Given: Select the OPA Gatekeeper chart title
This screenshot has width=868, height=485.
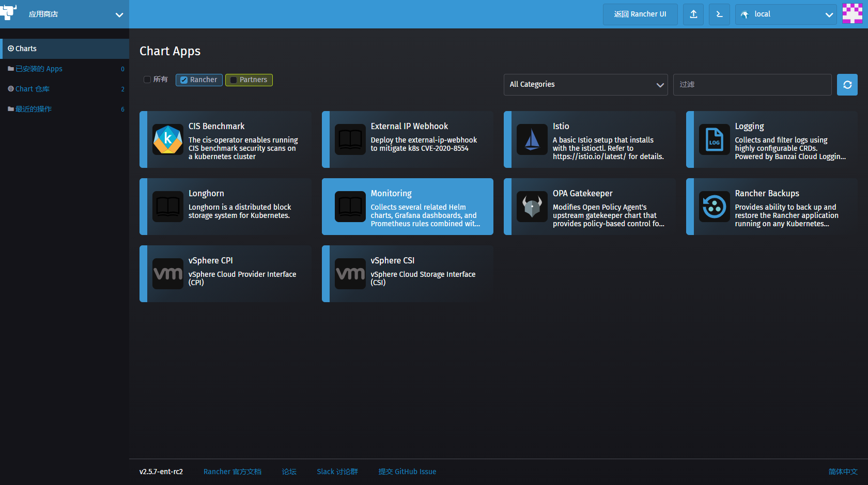Looking at the screenshot, I should coord(583,194).
